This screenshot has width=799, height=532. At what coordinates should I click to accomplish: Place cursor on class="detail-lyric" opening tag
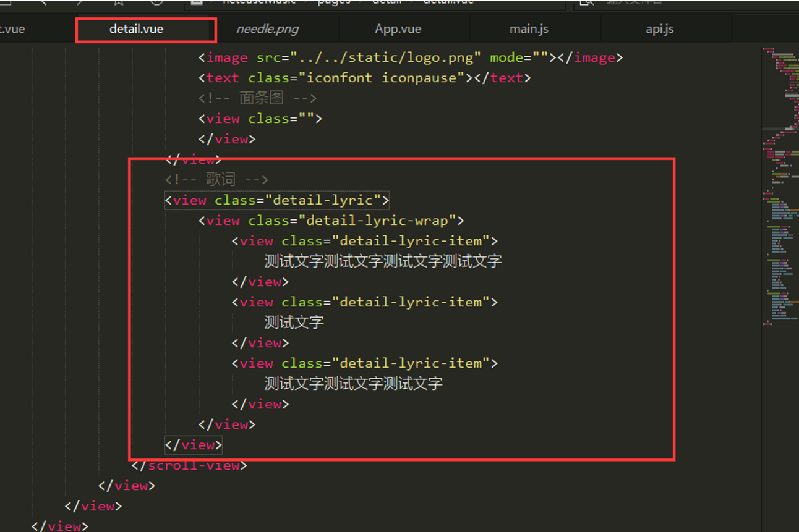[x=277, y=200]
